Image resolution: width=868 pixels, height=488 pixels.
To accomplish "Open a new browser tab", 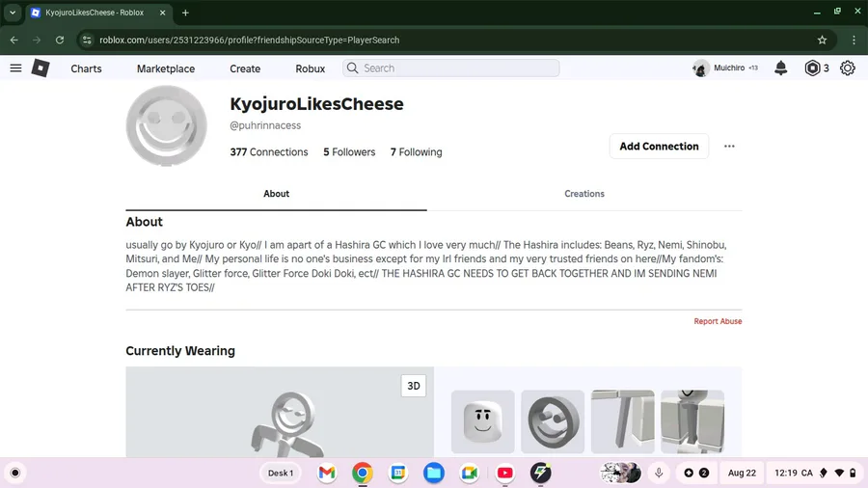I will click(x=185, y=13).
